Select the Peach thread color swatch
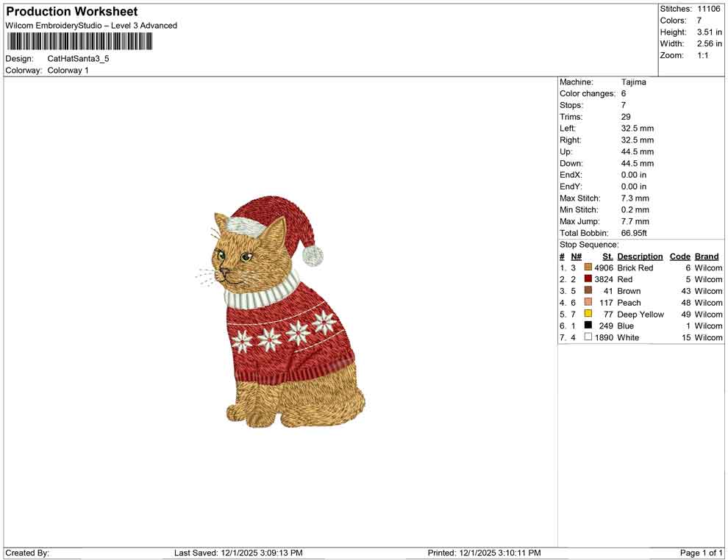Viewport: 728px width, 560px height. (x=588, y=303)
